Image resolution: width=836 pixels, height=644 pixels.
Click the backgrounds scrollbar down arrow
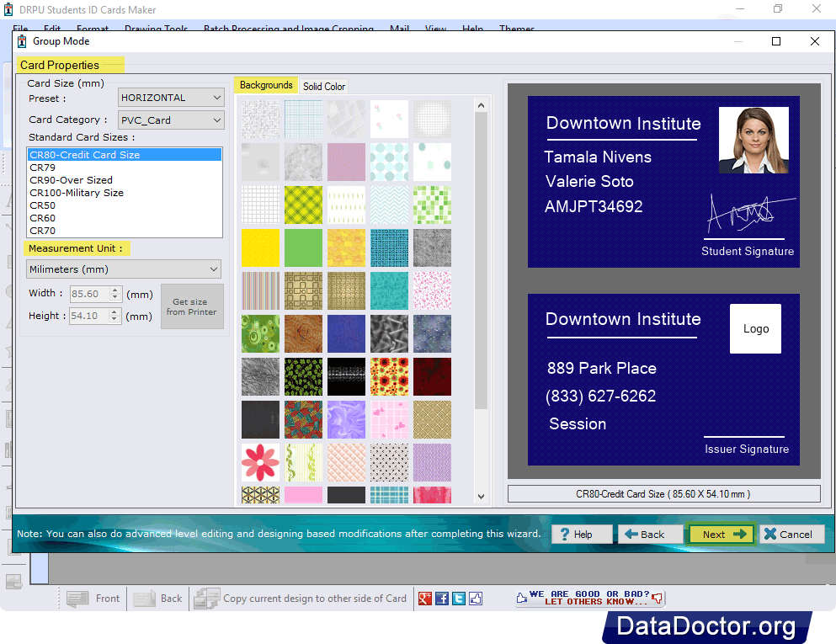(x=481, y=497)
